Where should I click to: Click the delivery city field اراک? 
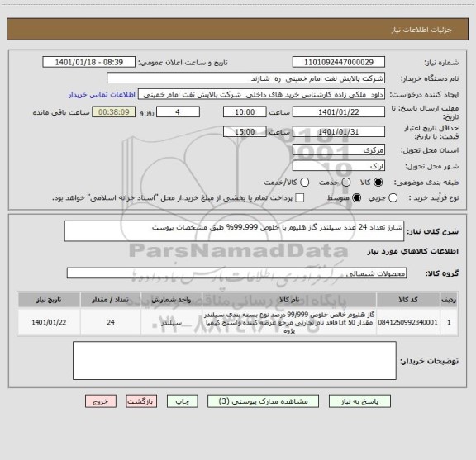click(339, 166)
